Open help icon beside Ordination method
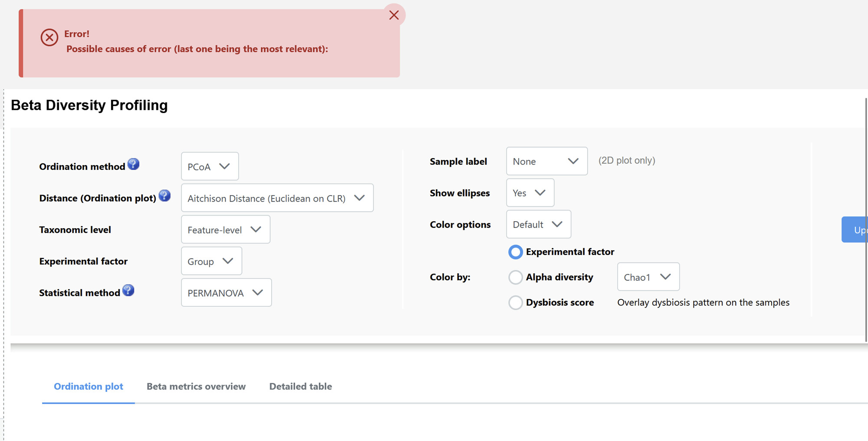This screenshot has height=441, width=868. tap(134, 164)
